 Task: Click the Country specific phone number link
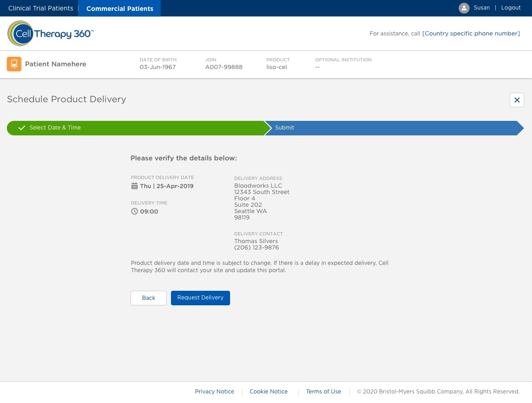point(471,34)
